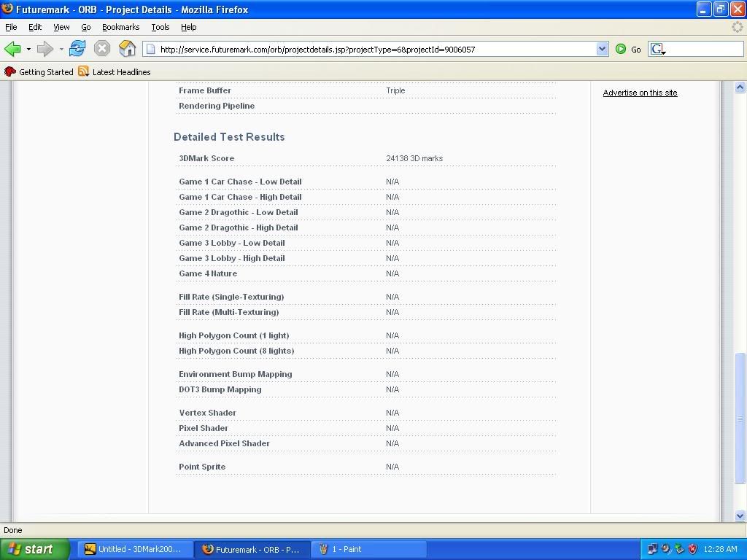Click the Fill Rate (Single-Texturing) label

click(231, 297)
